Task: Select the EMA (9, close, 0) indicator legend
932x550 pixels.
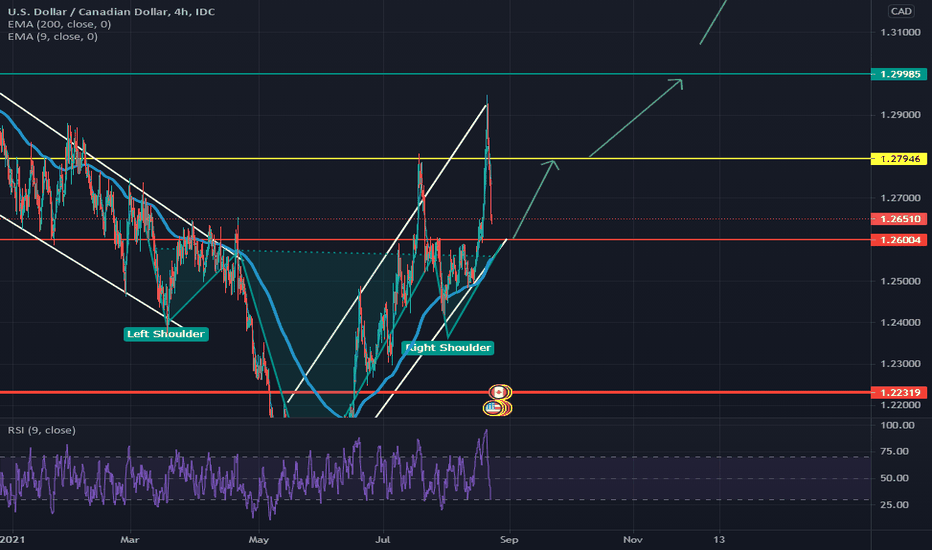Action: (53, 36)
